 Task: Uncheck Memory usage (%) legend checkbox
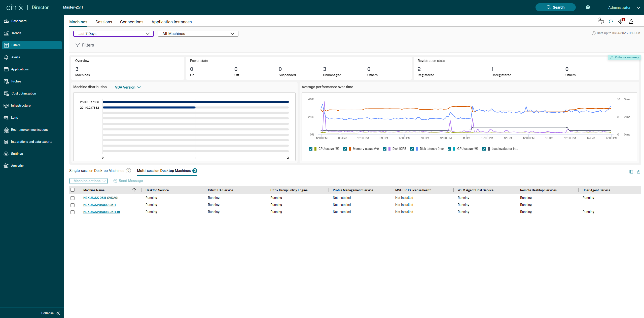pos(345,149)
